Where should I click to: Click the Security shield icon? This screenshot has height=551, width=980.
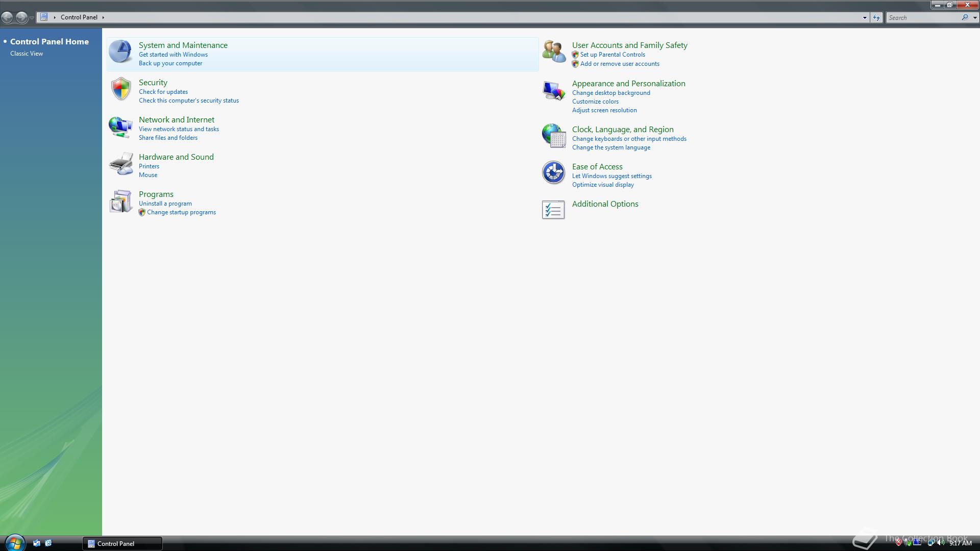(x=121, y=89)
